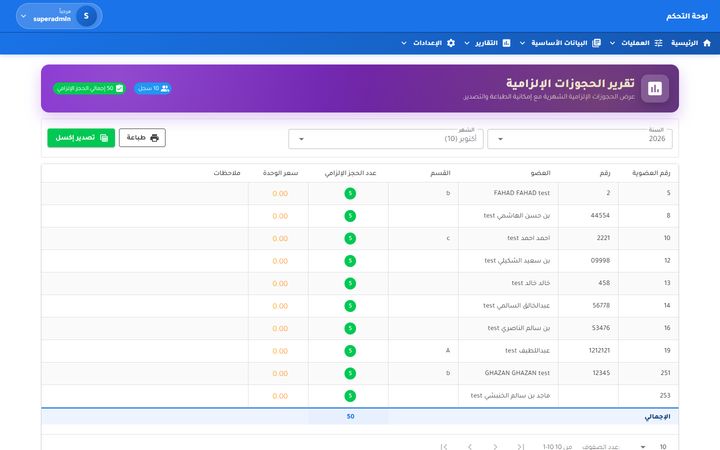This screenshot has width=720, height=450.
Task: Open the السنة year dropdown showing 2026
Action: coord(580,139)
